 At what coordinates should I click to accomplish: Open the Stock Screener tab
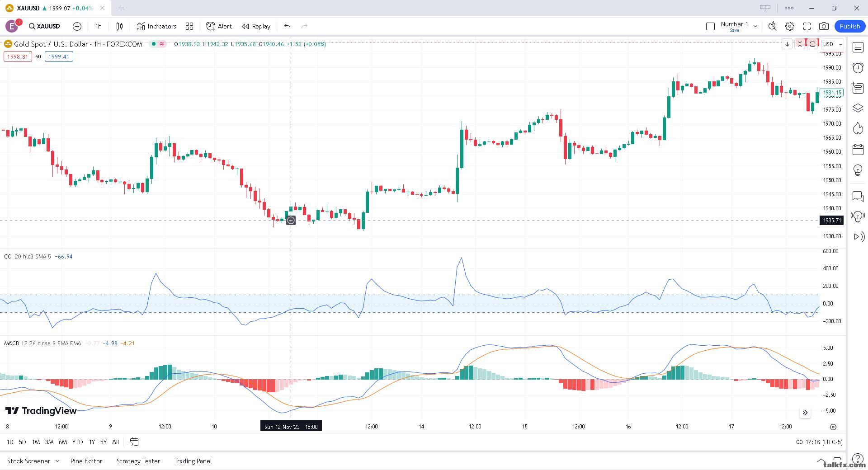point(28,461)
